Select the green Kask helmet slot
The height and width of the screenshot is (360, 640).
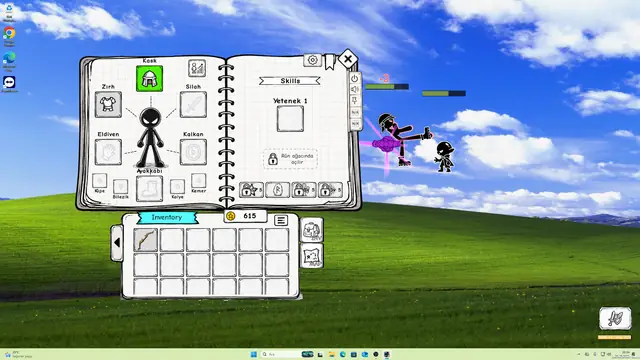[x=149, y=78]
